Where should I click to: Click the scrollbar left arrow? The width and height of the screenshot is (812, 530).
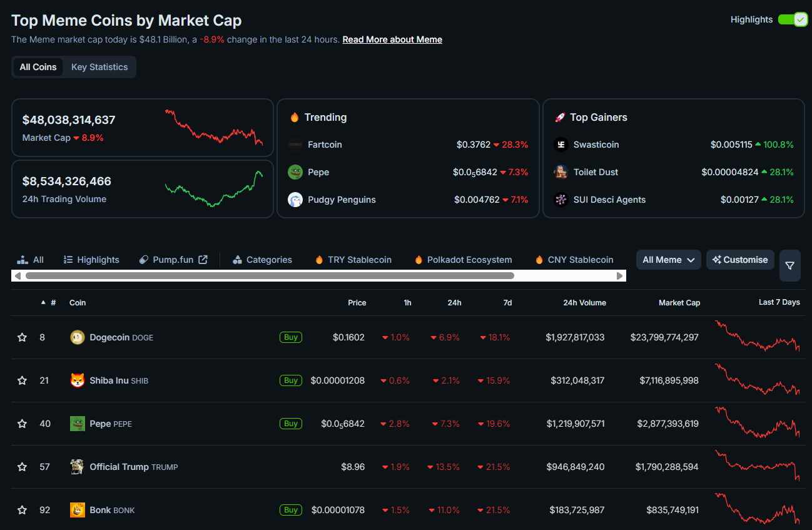pyautogui.click(x=18, y=275)
